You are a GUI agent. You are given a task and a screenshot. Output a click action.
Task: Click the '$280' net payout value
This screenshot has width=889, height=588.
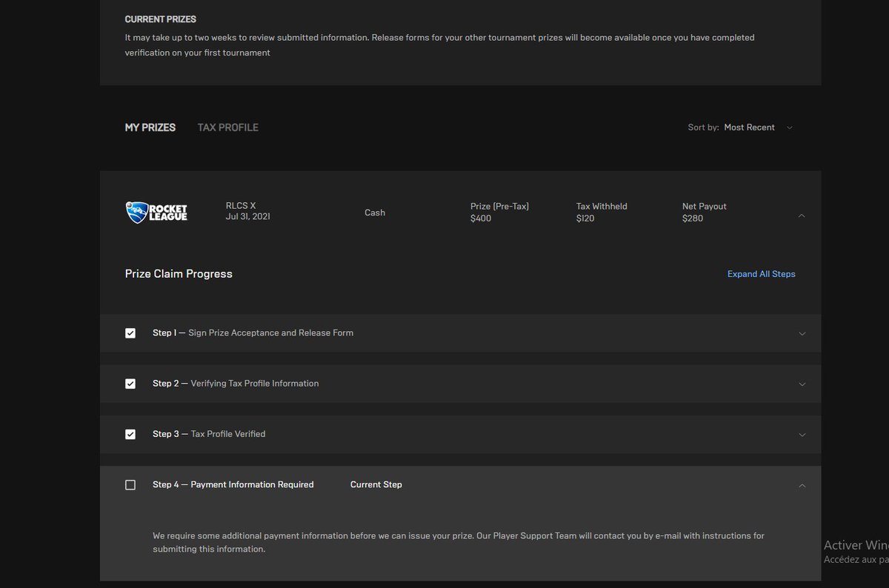point(693,218)
